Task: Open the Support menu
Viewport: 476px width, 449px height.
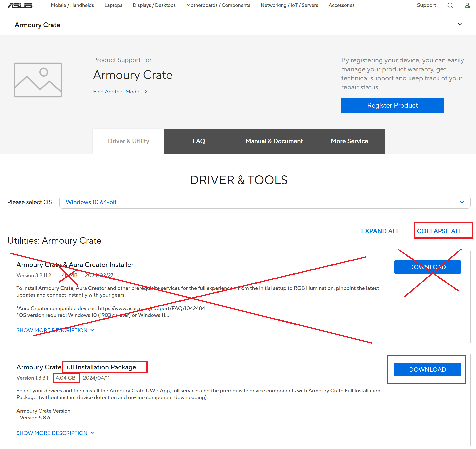Action: coord(426,5)
